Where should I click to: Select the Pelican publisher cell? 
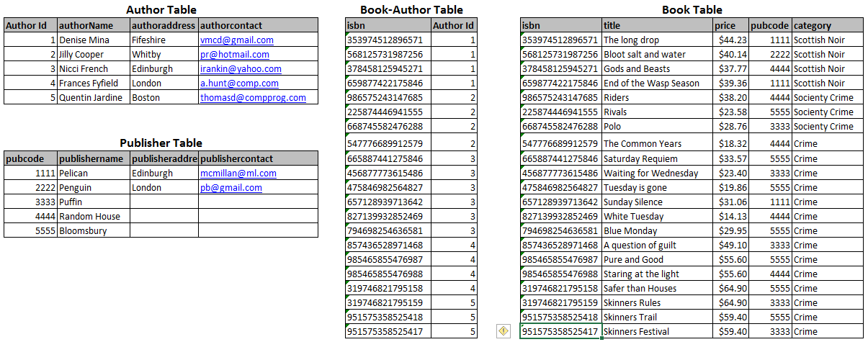pyautogui.click(x=93, y=174)
